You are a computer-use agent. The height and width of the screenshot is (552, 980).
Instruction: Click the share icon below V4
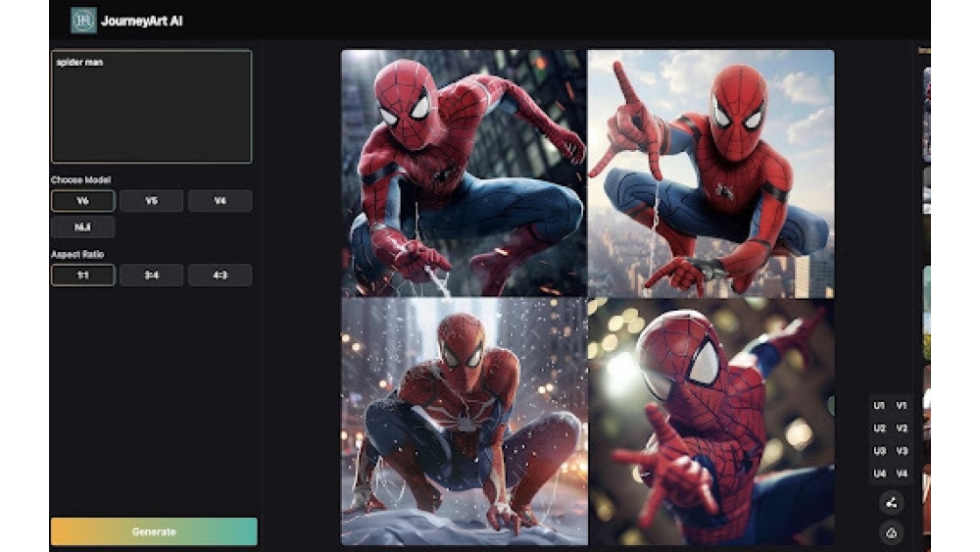pos(891,503)
